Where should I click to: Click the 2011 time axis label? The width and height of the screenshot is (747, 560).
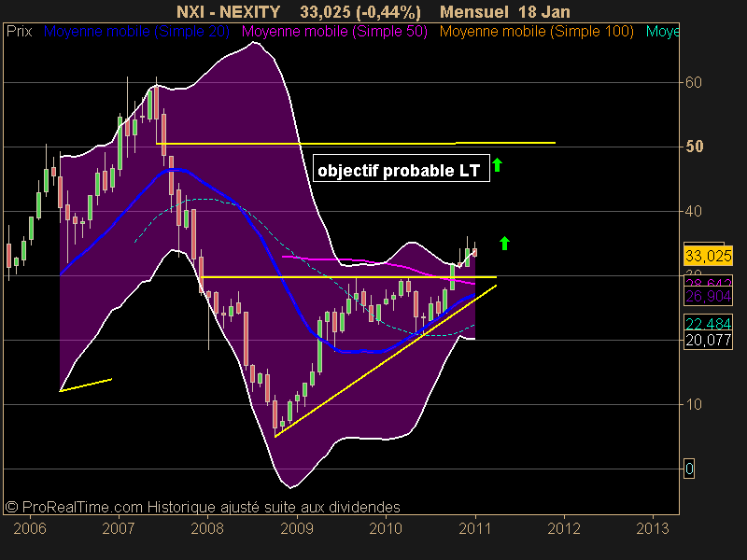click(x=474, y=528)
